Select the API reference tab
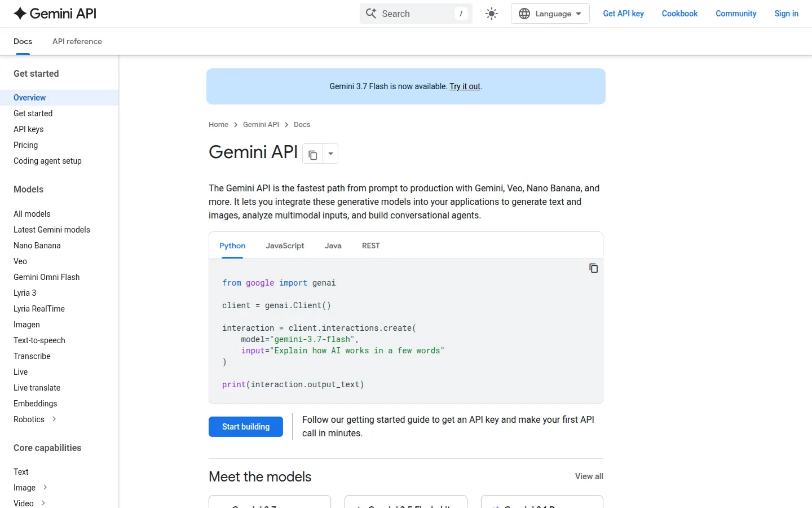 click(x=77, y=41)
